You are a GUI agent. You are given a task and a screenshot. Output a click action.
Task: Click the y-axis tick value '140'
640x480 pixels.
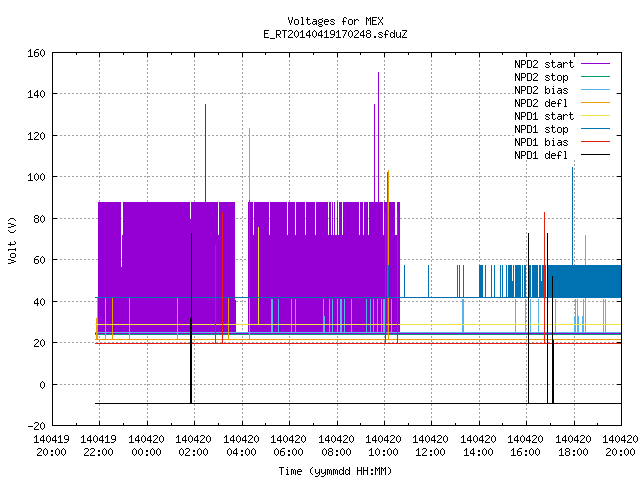[x=36, y=95]
